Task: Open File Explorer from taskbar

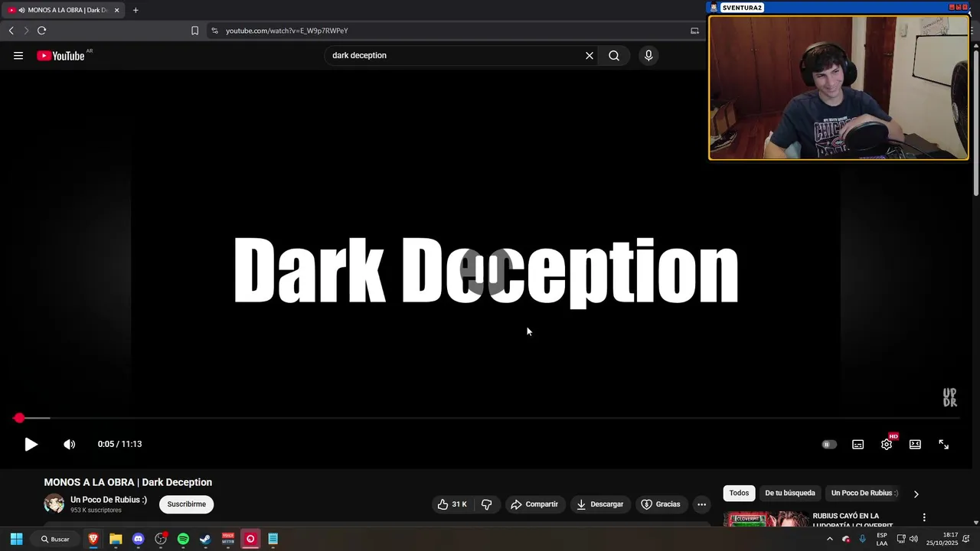Action: 116,539
